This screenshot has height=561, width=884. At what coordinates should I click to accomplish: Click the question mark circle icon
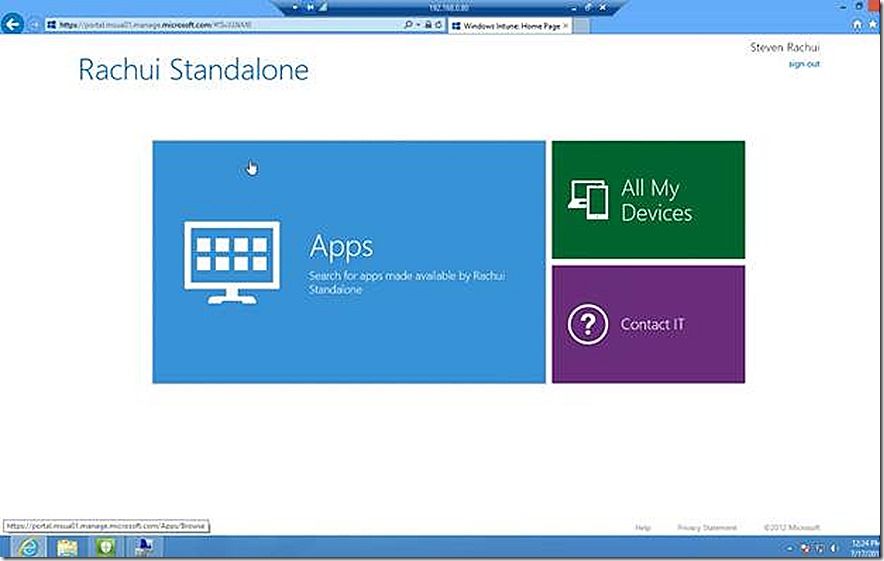pyautogui.click(x=588, y=324)
